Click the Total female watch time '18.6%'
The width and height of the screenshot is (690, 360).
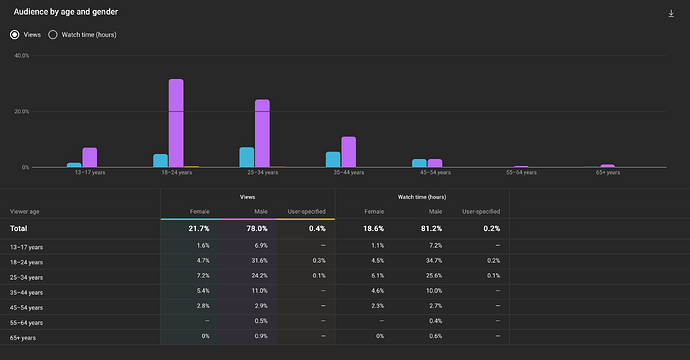(x=373, y=228)
